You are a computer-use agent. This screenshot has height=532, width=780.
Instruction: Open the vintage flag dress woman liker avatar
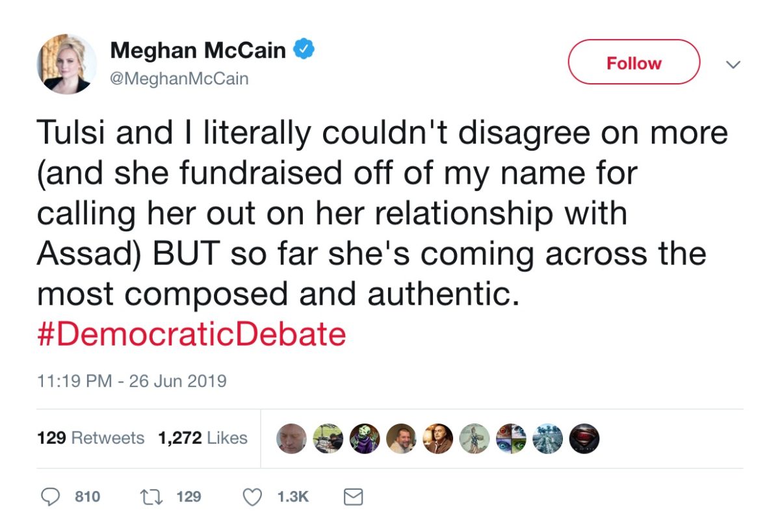474,439
